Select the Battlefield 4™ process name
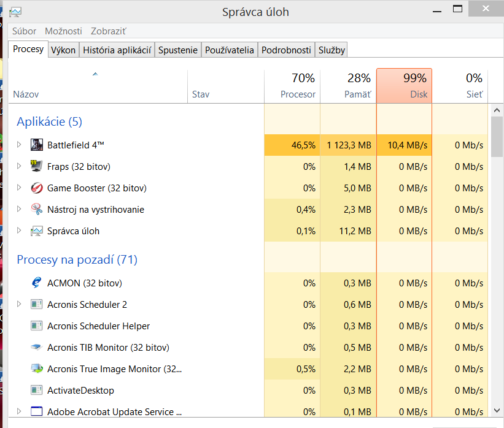The height and width of the screenshot is (428, 504). click(76, 145)
